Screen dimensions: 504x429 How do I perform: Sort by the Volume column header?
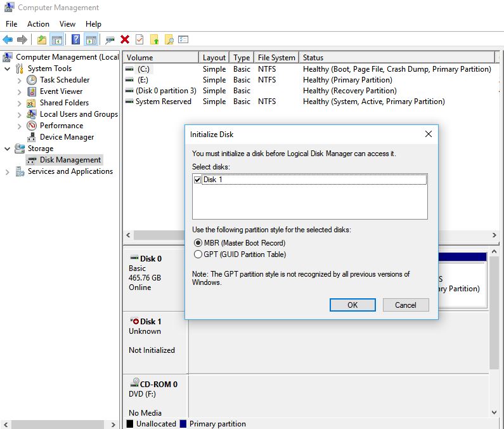coord(161,58)
